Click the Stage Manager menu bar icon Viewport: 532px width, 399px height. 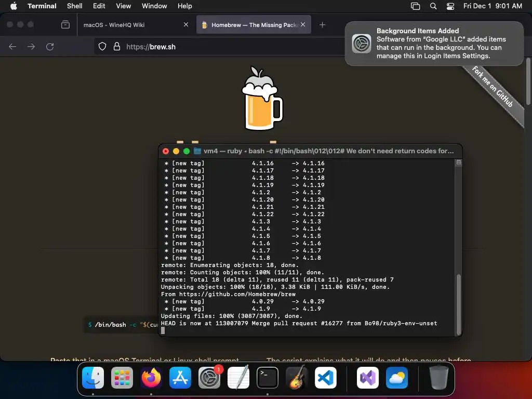click(415, 6)
